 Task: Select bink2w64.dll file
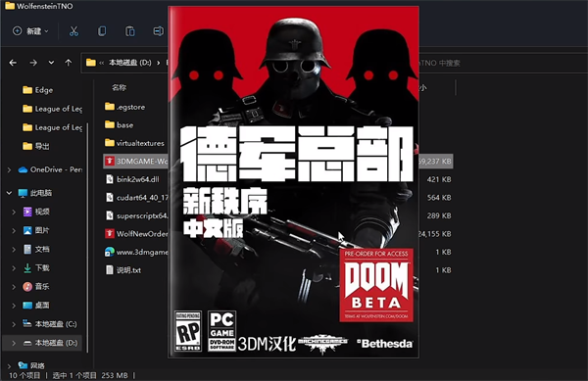tap(132, 179)
